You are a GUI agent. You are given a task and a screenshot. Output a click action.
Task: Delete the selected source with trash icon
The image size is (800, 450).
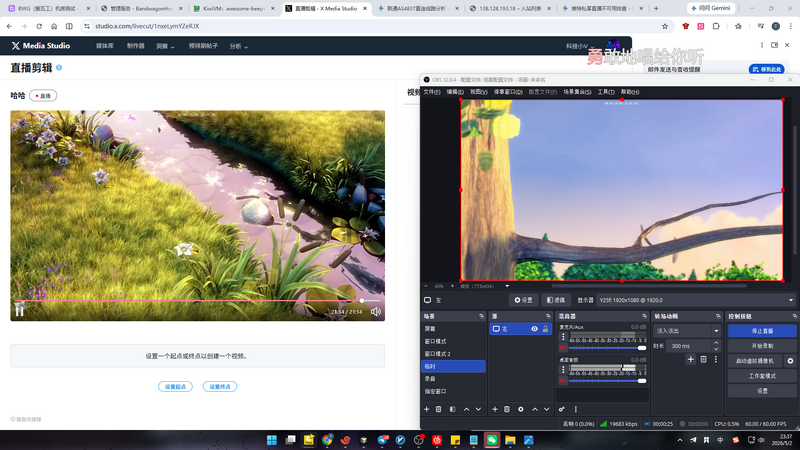click(x=507, y=409)
